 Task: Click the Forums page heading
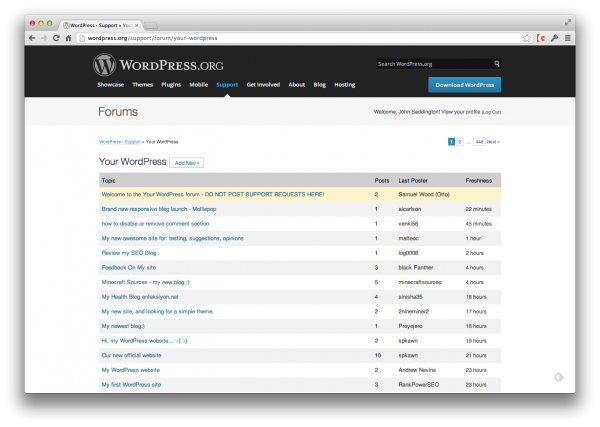coord(118,112)
